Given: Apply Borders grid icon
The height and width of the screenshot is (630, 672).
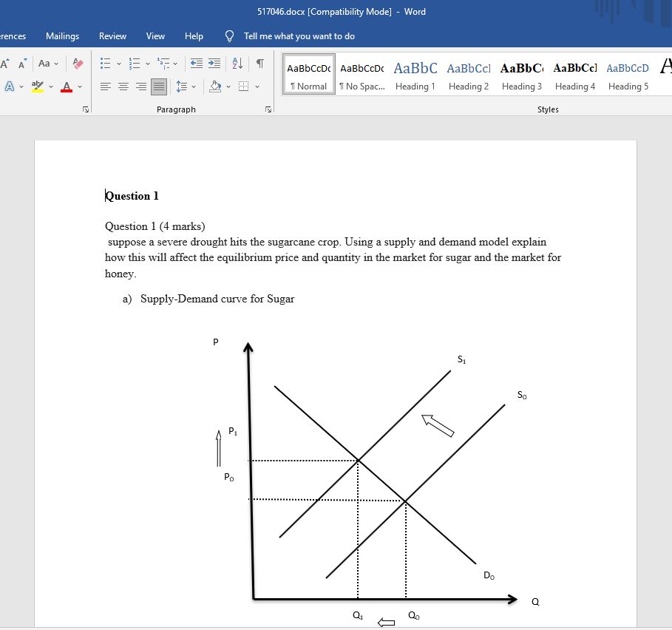Looking at the screenshot, I should tap(243, 87).
